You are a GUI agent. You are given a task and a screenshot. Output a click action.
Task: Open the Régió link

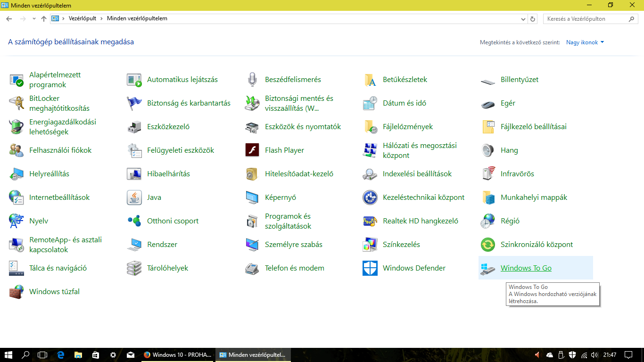[510, 221]
